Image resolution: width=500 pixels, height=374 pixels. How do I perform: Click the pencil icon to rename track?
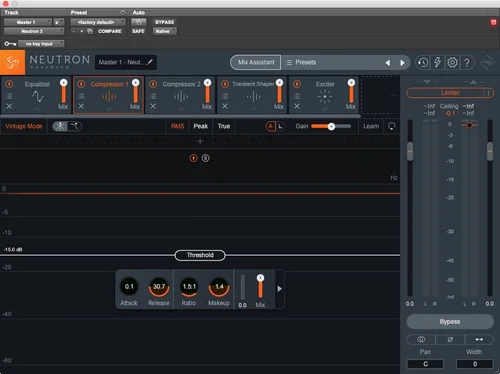point(150,62)
